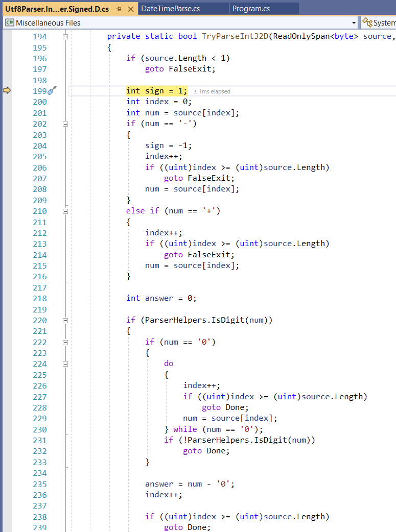
Task: Click the pin icon on Utf8Parser tab
Action: pos(119,9)
